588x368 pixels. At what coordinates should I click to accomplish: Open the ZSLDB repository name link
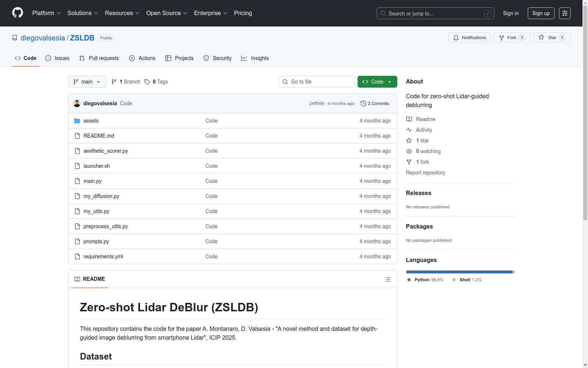[x=82, y=38]
